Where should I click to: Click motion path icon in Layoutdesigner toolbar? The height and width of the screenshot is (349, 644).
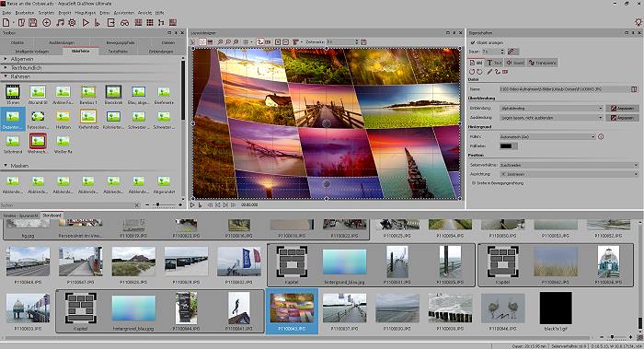tap(259, 42)
